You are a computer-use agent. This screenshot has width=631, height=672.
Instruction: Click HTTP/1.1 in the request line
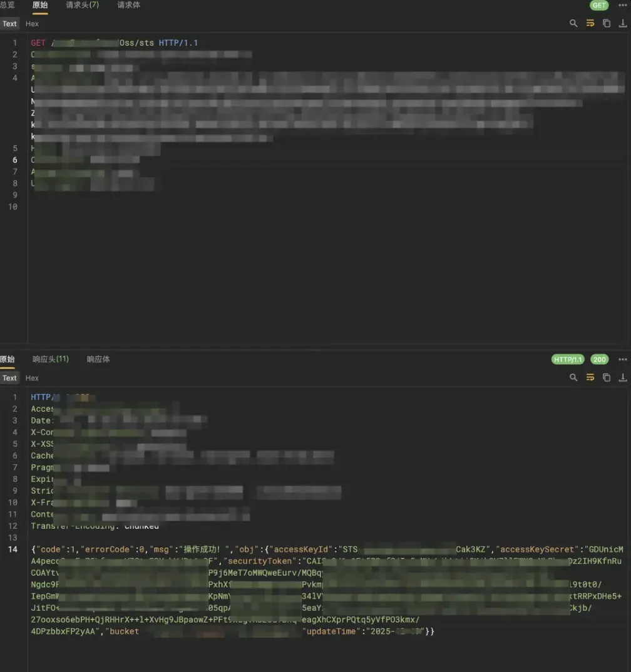(x=178, y=43)
